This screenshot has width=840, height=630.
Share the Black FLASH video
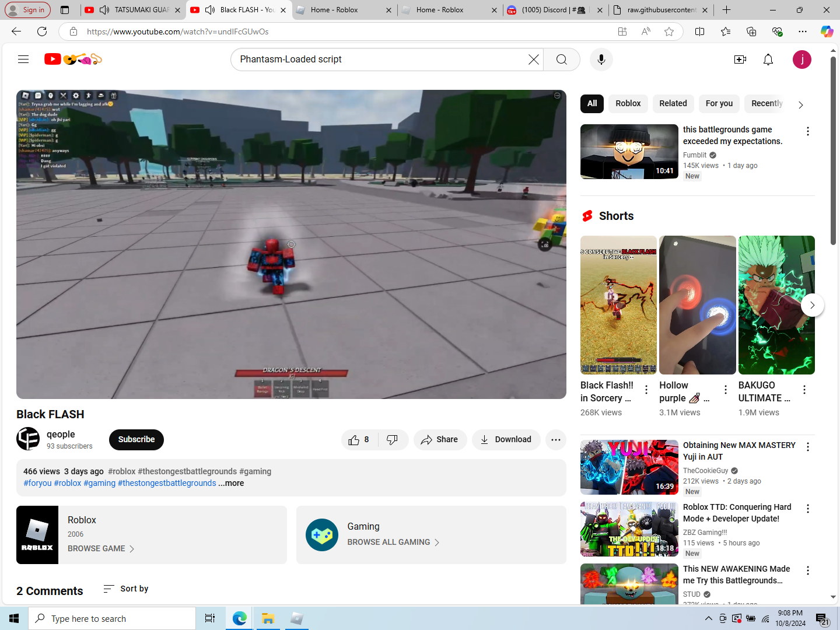tap(440, 440)
